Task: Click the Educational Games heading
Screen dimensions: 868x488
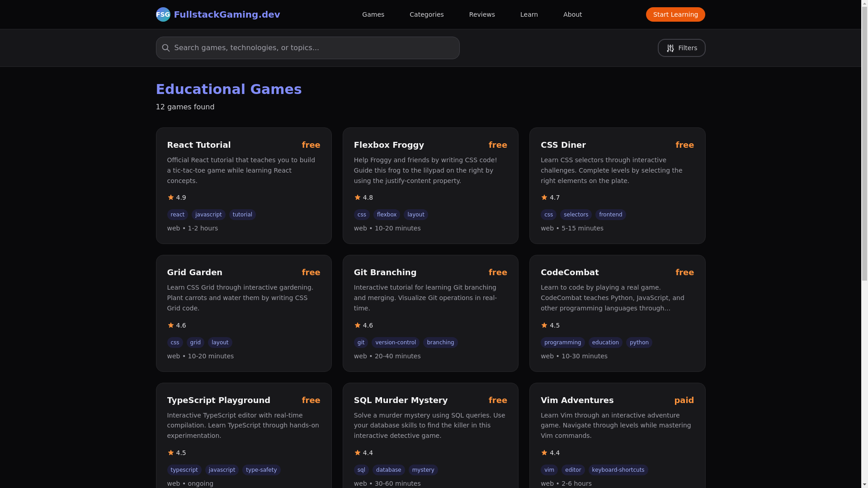Action: [229, 89]
